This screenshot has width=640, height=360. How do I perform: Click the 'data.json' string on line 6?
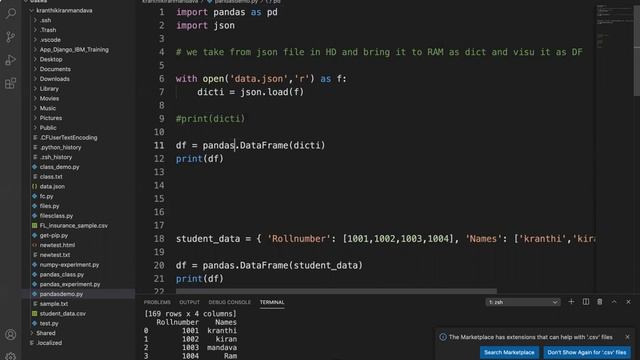(259, 78)
